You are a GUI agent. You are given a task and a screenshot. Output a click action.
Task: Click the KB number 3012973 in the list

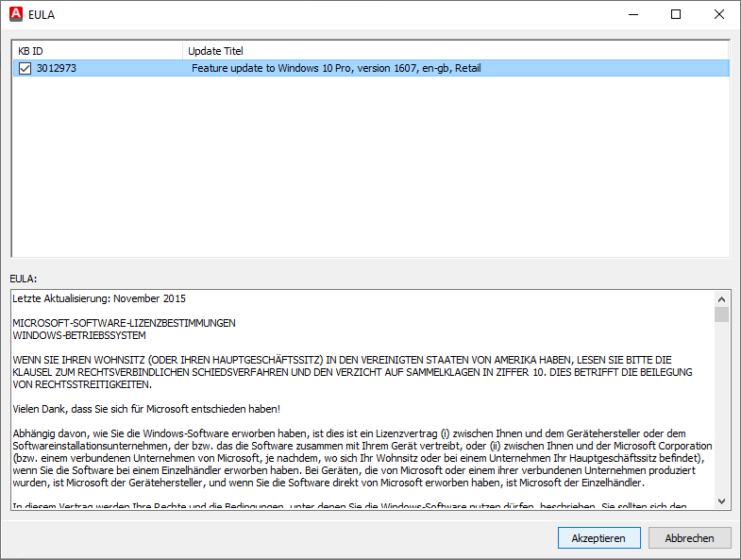pos(56,68)
